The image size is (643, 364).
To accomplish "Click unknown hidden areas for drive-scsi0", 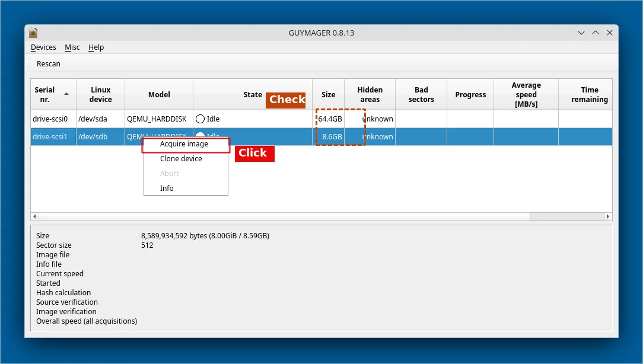I will [370, 119].
